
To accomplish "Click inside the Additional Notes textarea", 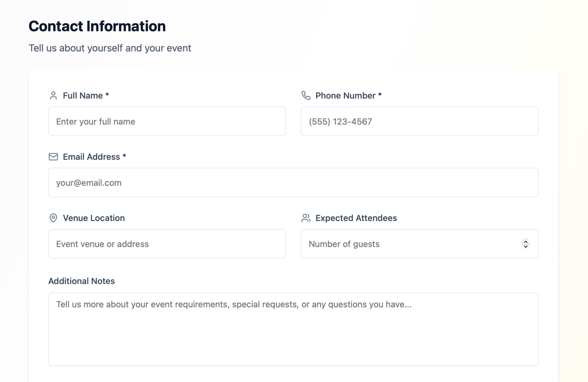I will click(293, 329).
